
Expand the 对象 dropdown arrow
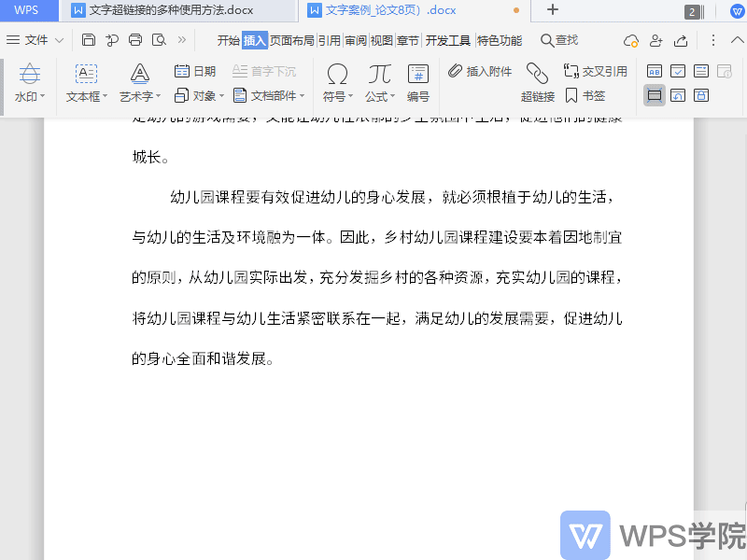coord(221,96)
